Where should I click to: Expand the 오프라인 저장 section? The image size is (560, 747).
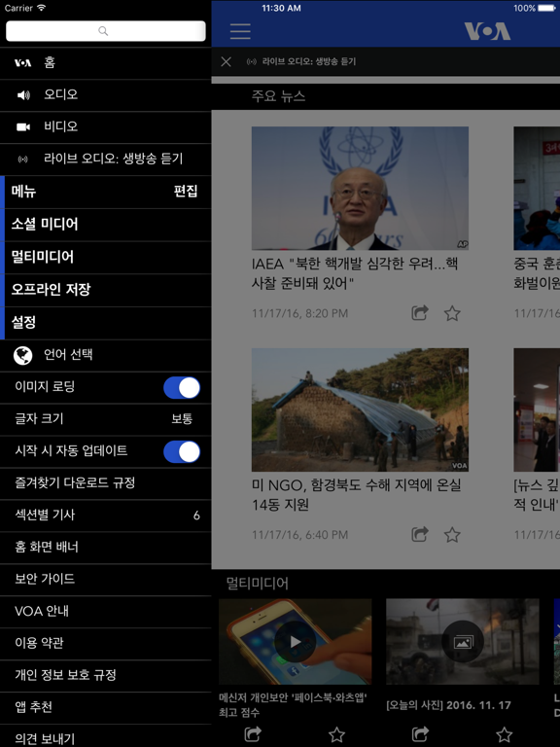[106, 289]
